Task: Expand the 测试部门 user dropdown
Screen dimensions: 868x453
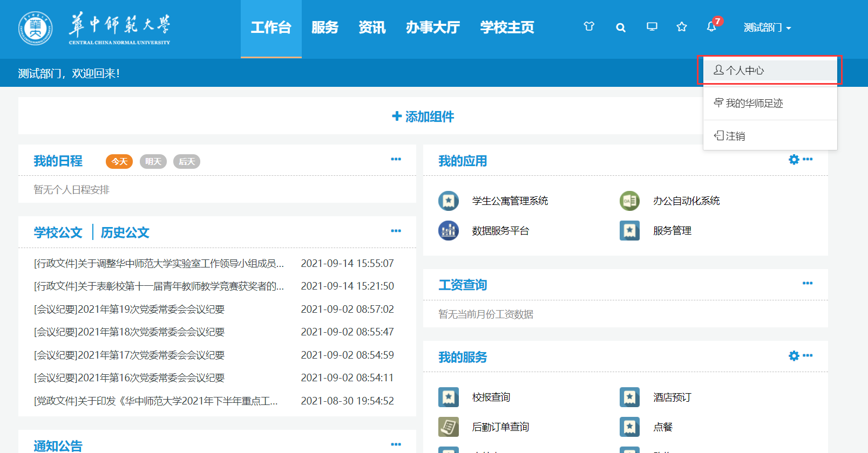Action: click(x=767, y=28)
